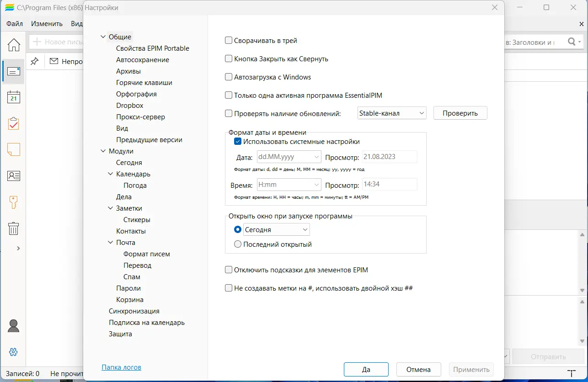The image size is (588, 382).
Task: Check Только одна активная программа EssentialPIM
Action: (x=229, y=95)
